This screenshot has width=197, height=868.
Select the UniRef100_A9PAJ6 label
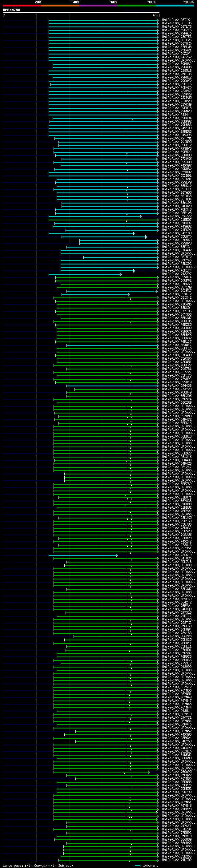(176, 33)
